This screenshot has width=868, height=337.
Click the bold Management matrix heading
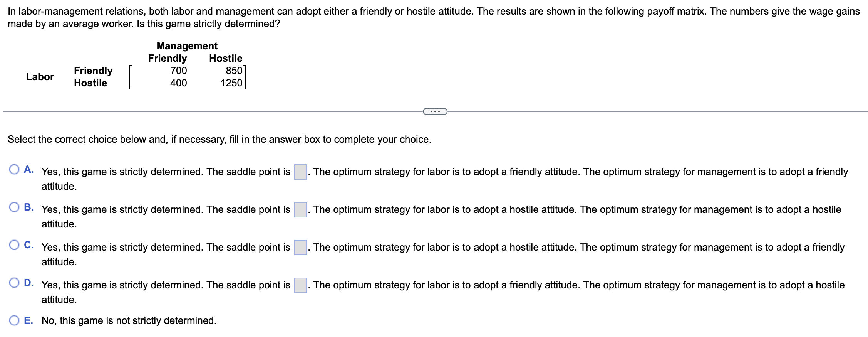(x=187, y=46)
